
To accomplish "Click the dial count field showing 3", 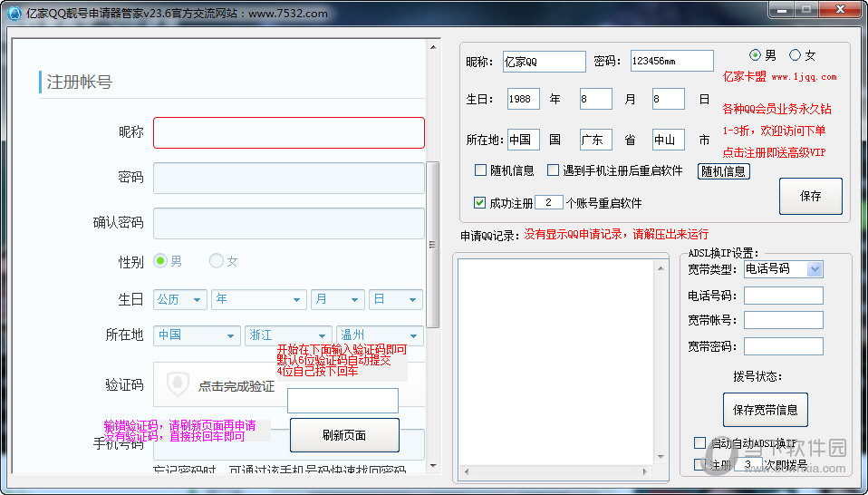I will (747, 464).
